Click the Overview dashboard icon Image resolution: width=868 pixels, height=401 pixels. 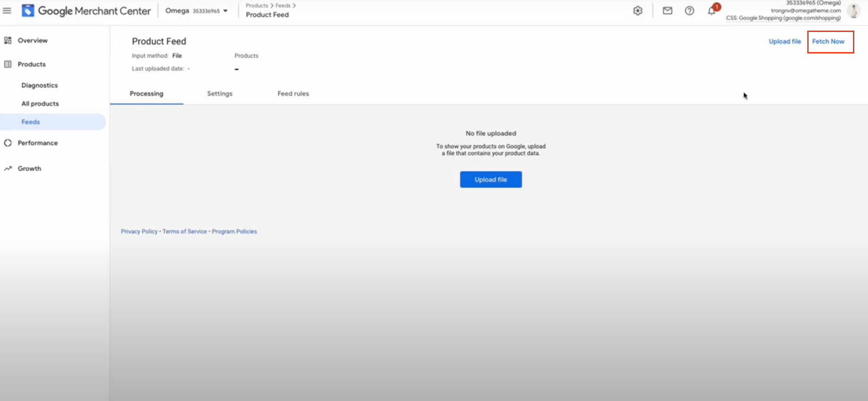(8, 40)
